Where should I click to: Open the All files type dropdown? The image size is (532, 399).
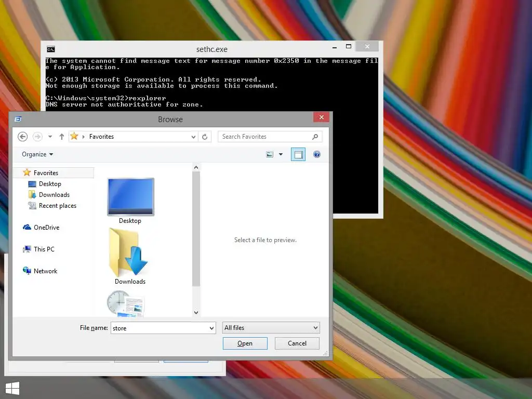(271, 328)
